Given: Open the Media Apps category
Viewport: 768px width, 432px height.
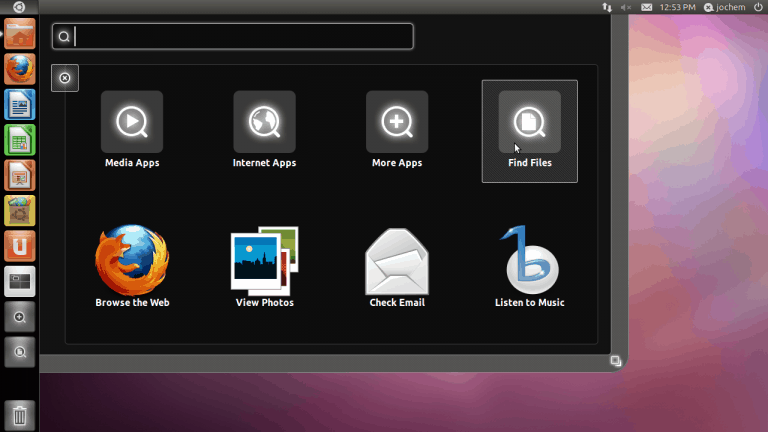Looking at the screenshot, I should [x=132, y=130].
